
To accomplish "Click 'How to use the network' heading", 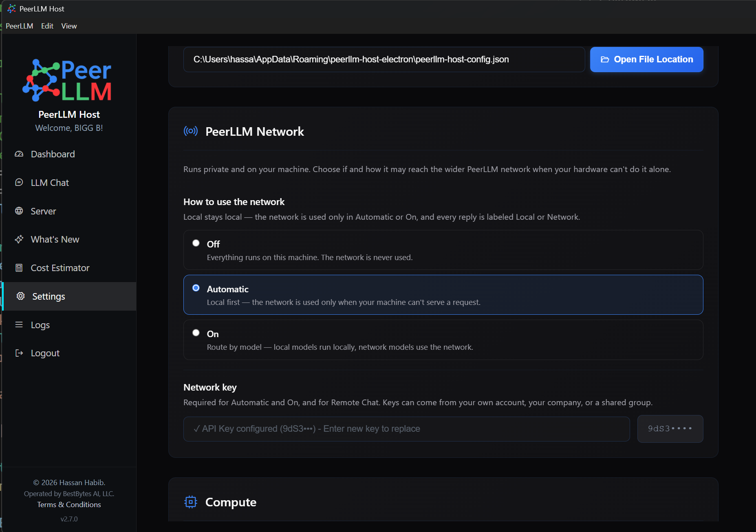I will coord(234,202).
